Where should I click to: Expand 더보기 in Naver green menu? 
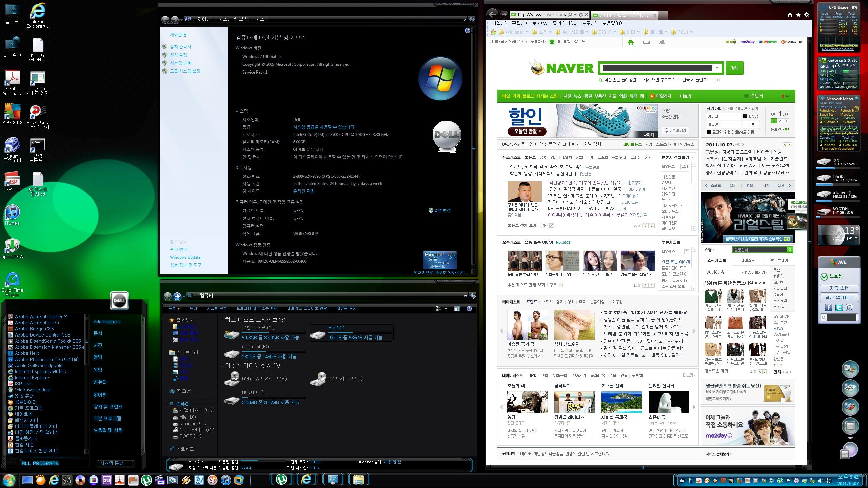coord(687,96)
